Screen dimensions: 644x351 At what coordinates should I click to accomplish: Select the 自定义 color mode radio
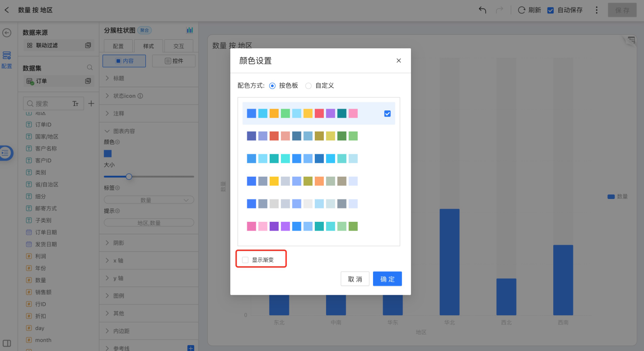[x=309, y=85]
